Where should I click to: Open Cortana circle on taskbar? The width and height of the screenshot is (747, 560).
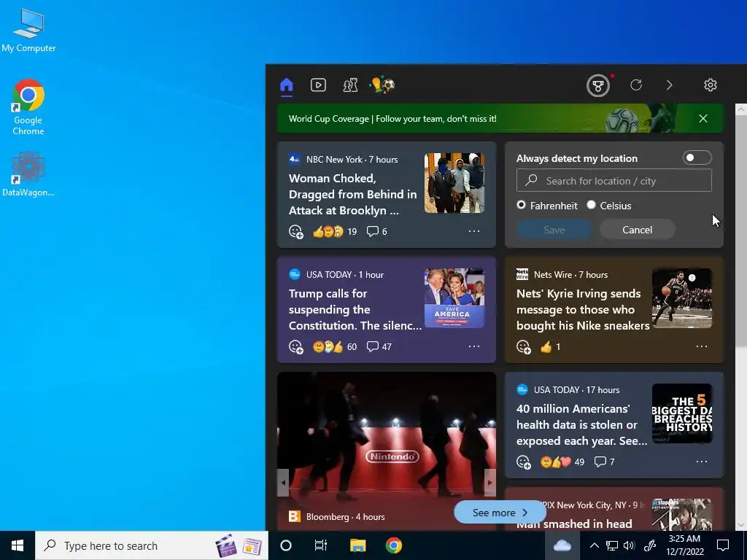coord(286,545)
